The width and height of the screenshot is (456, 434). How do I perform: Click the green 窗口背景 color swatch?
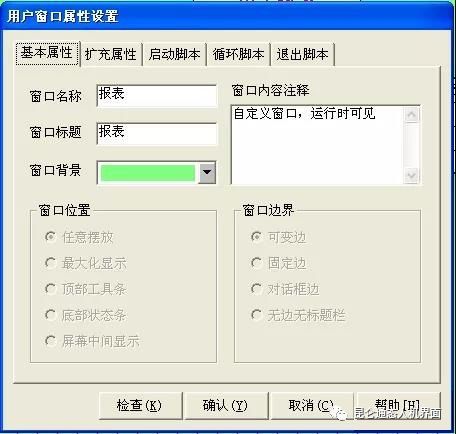[148, 173]
